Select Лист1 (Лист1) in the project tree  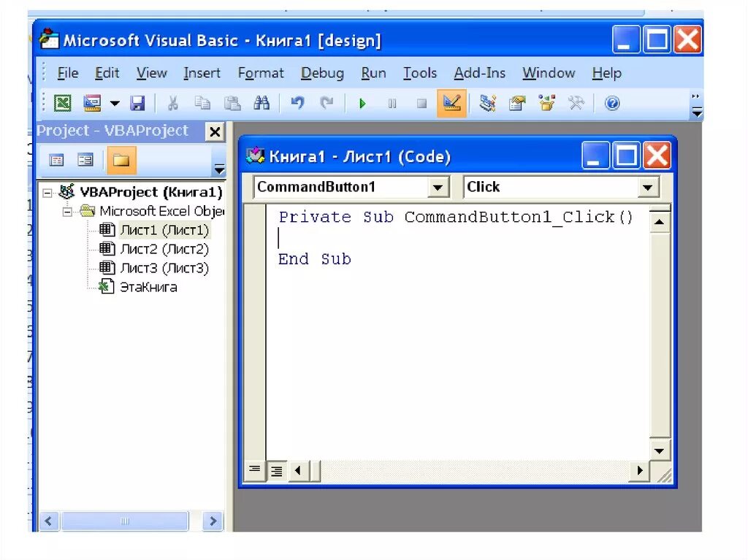[164, 230]
